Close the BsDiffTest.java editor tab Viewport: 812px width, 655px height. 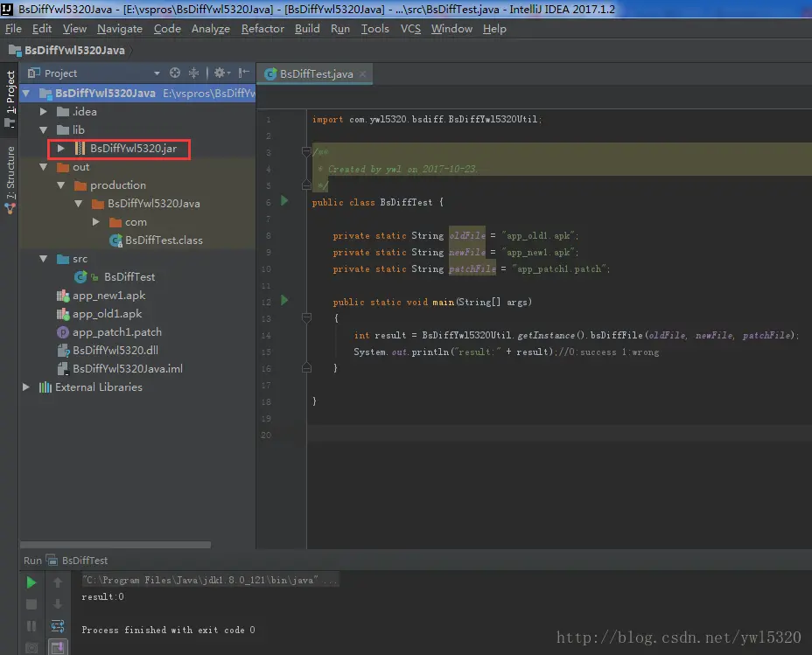point(362,74)
